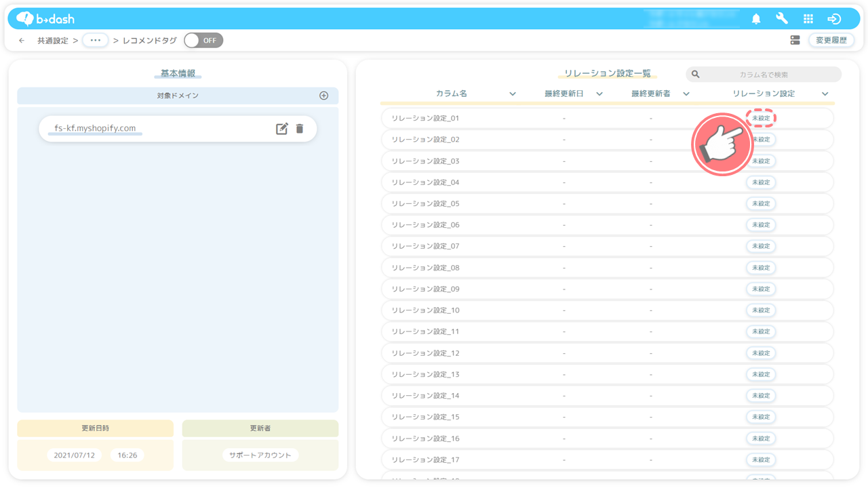Edit the fs-kf.myshopify.com domain
Viewport: 868px width, 488px height.
pos(282,129)
